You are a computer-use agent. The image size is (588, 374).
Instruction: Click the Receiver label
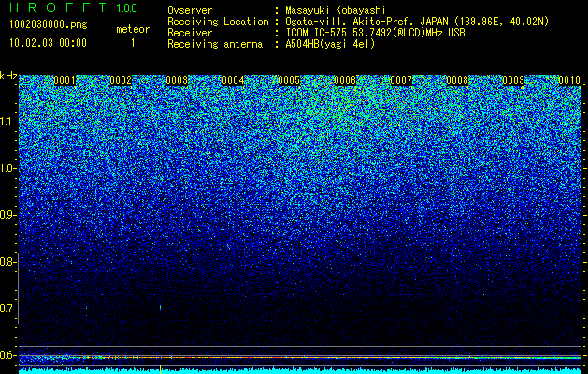click(190, 33)
